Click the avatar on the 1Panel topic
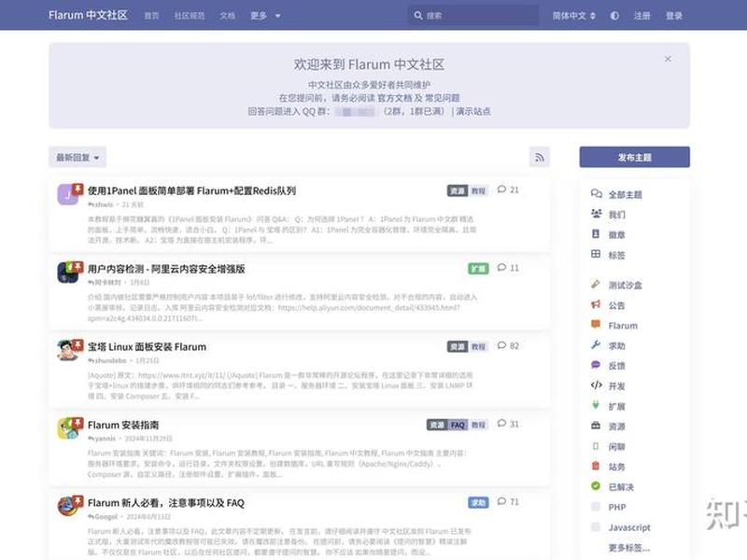The image size is (747, 560). (x=67, y=195)
